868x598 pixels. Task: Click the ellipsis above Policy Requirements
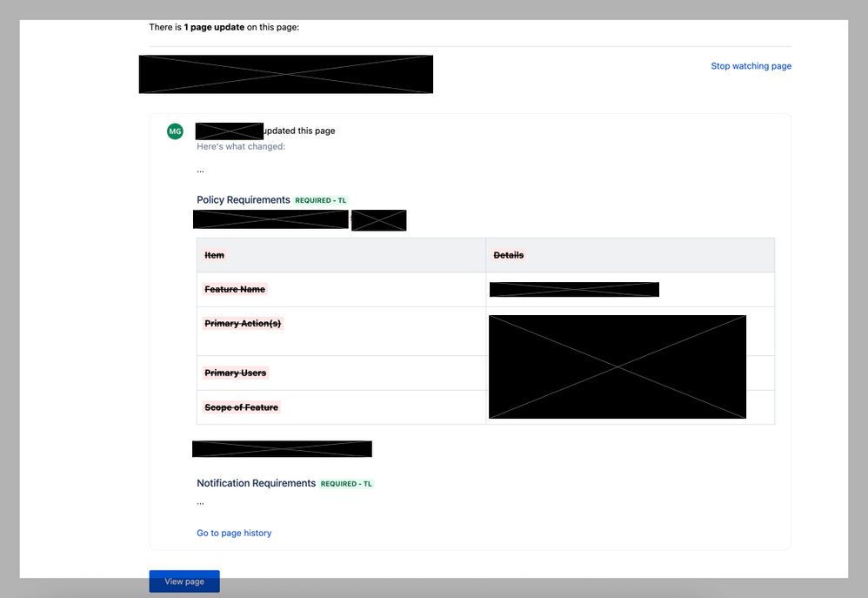[x=200, y=170]
